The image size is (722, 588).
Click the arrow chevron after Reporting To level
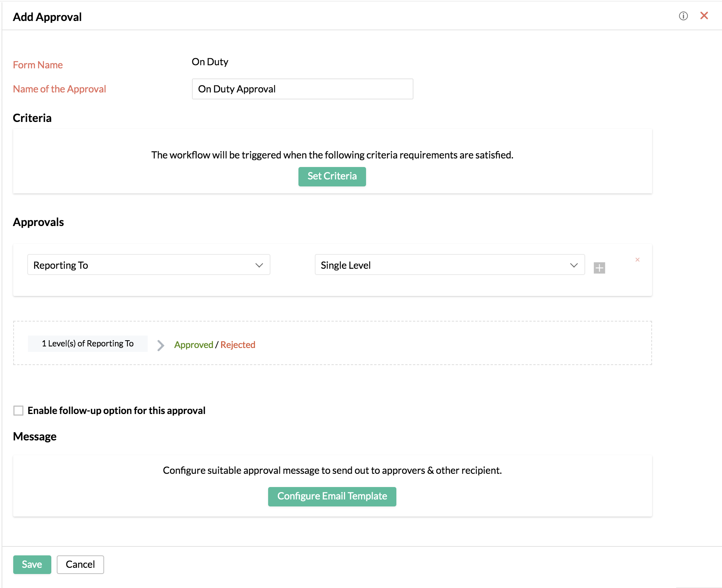[160, 345]
